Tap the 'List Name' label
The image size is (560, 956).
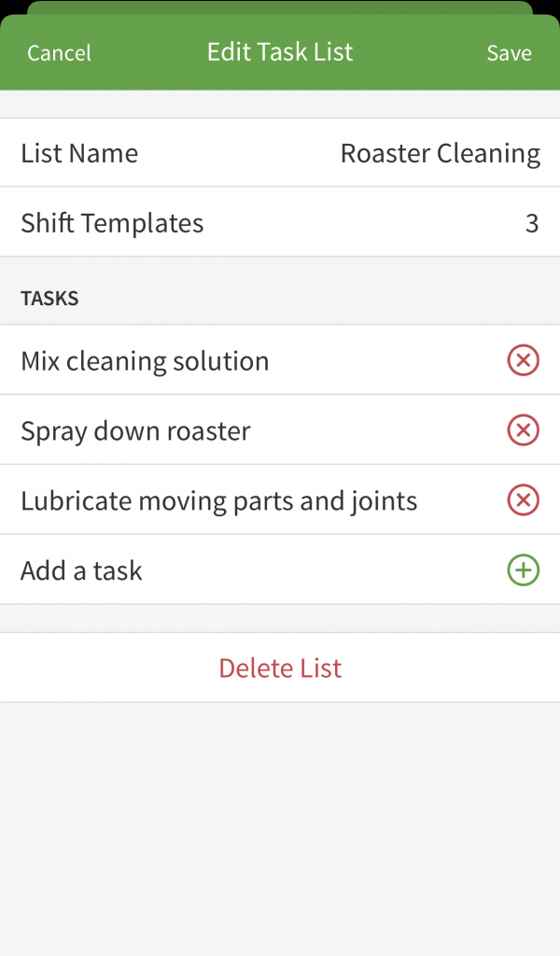79,153
